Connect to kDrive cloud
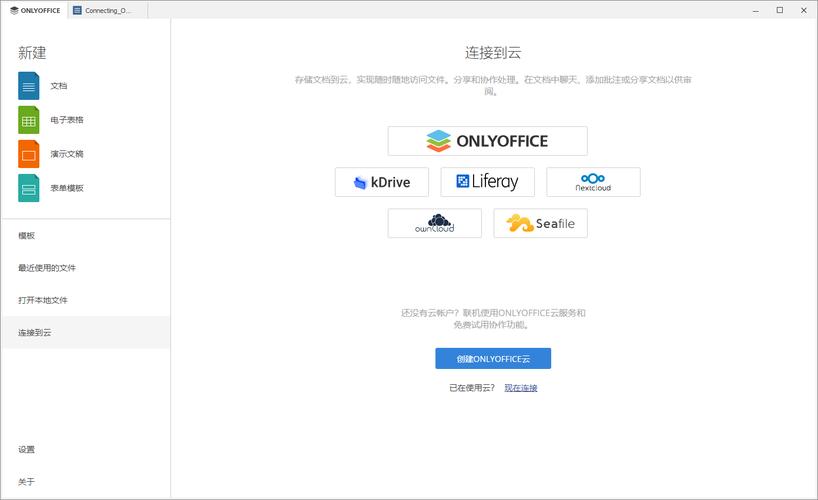This screenshot has height=500, width=818. tap(382, 182)
